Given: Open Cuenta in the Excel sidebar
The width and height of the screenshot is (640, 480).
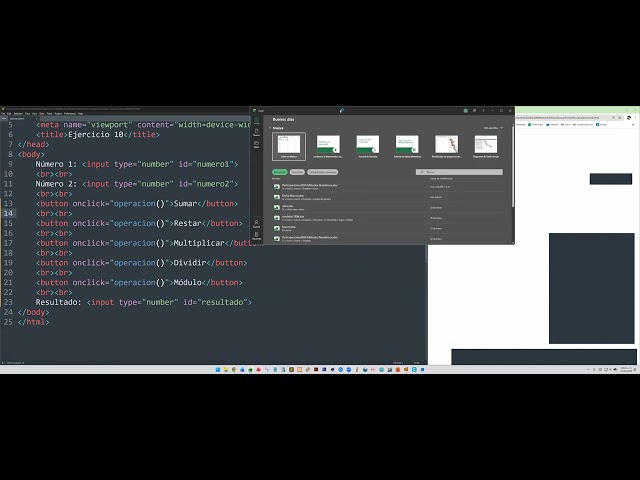Looking at the screenshot, I should [257, 224].
